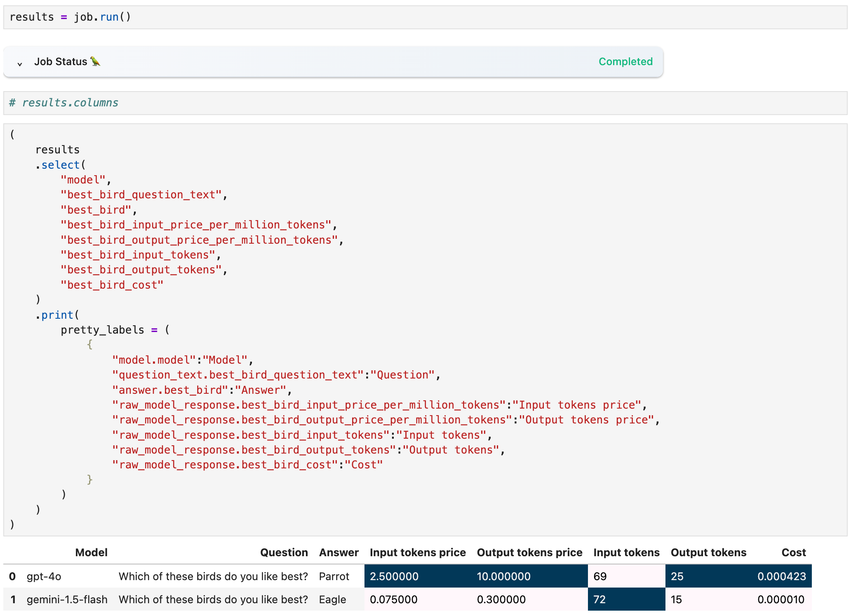Click the 'Output tokens' column header

coord(708,553)
